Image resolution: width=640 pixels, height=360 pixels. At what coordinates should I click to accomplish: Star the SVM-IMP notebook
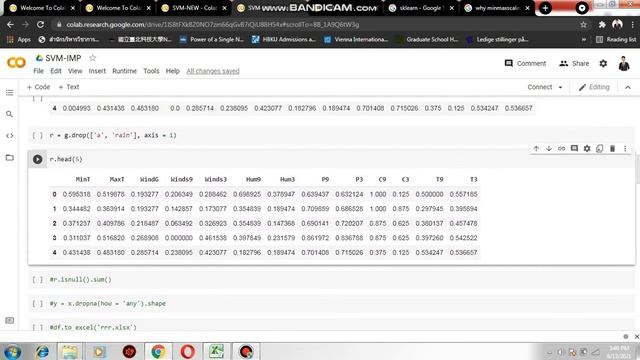pyautogui.click(x=93, y=58)
